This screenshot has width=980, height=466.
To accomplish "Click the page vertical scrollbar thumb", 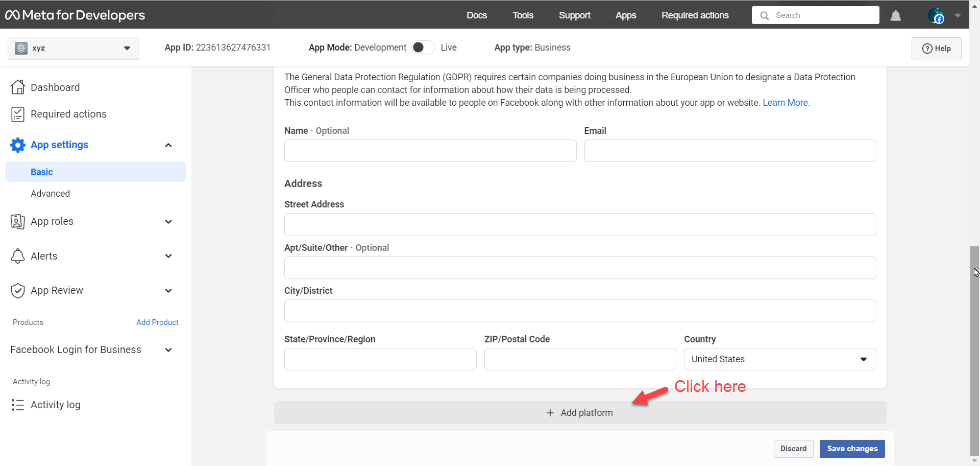I will tap(974, 347).
